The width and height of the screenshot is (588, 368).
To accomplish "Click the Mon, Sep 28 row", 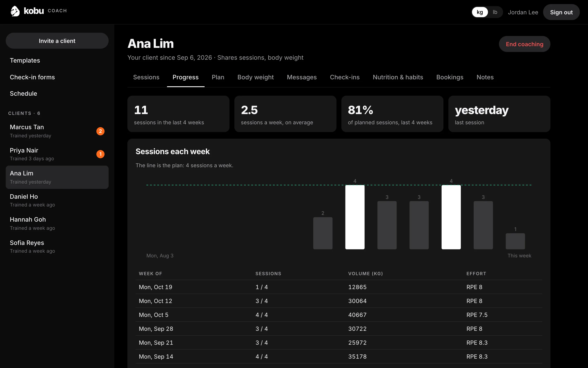I will point(339,329).
